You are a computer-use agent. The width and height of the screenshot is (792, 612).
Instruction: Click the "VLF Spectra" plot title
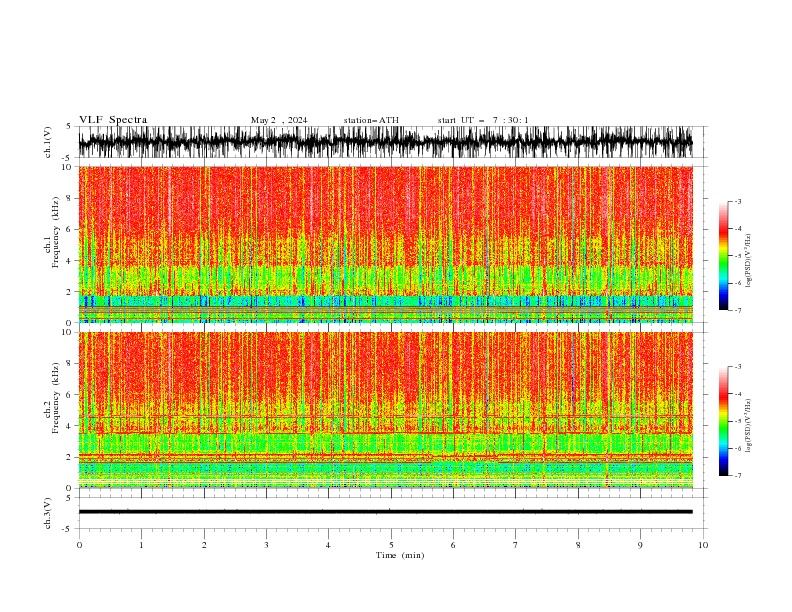tap(113, 120)
